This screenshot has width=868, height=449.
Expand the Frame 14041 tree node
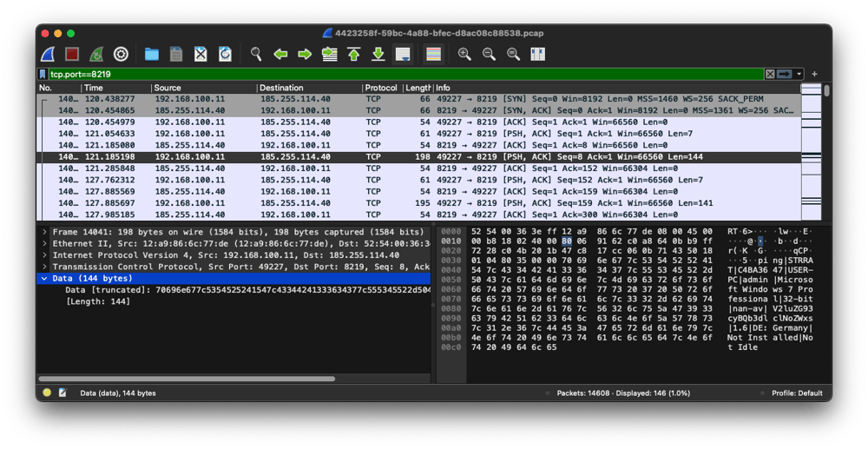point(44,233)
